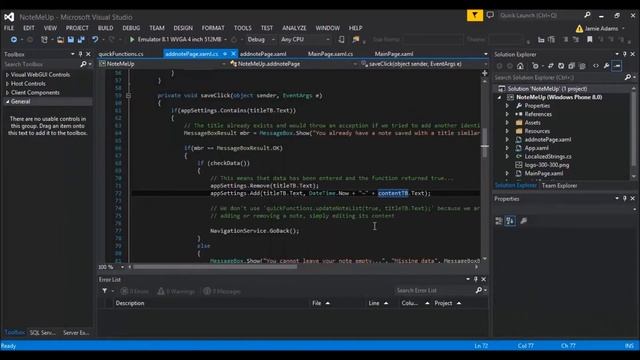
Task: Toggle the Warnings filter in Error List
Action: (176, 291)
